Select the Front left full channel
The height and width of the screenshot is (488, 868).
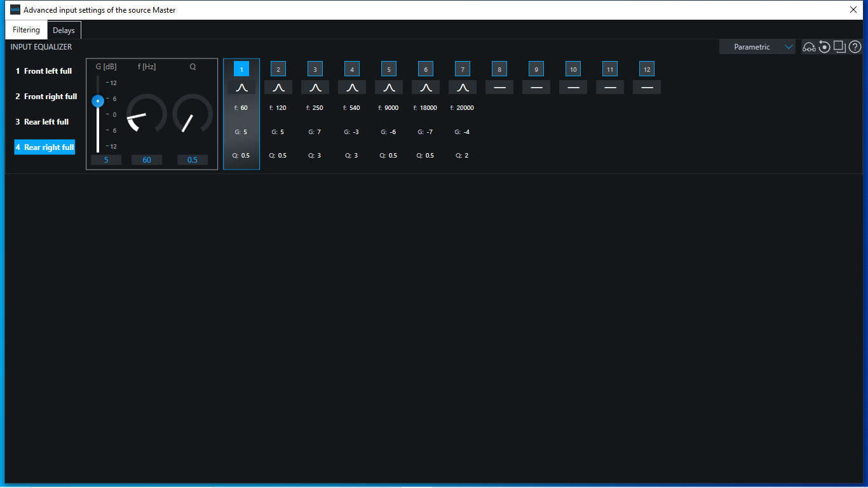tap(44, 71)
